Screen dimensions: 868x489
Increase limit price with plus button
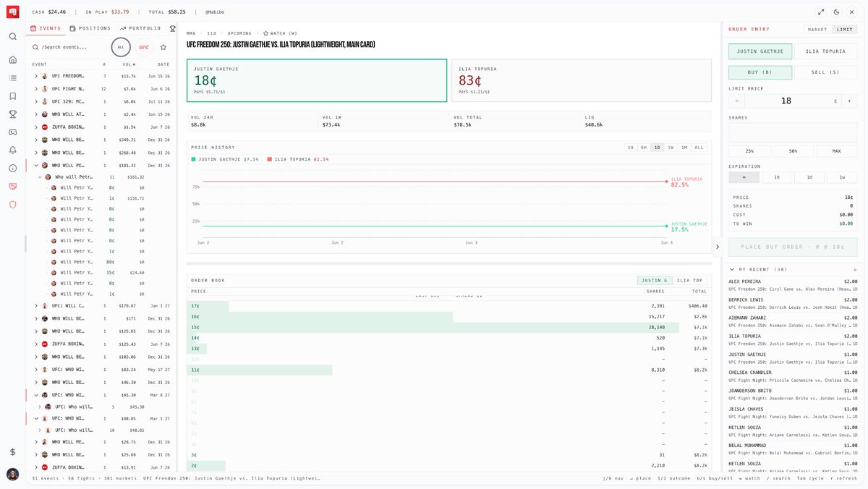pos(848,101)
